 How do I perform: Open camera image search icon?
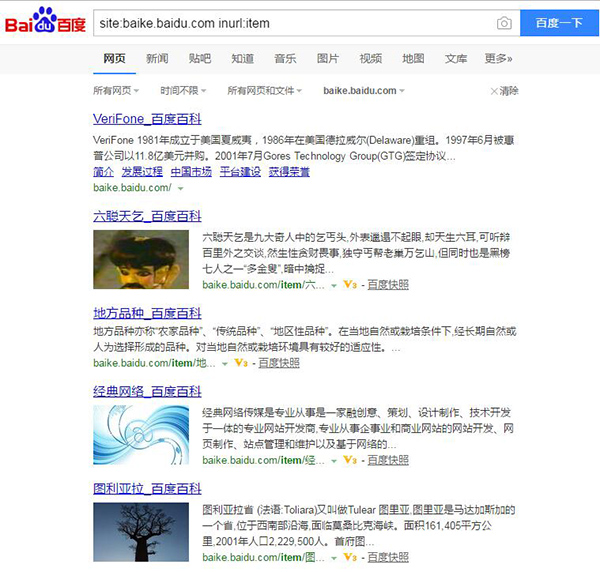(x=504, y=23)
